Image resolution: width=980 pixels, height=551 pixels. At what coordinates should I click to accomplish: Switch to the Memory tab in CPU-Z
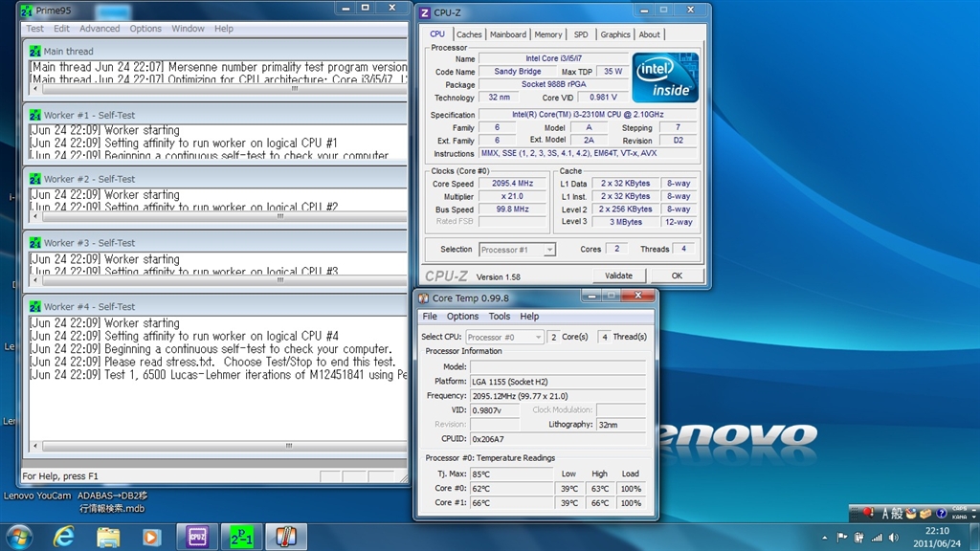pos(547,34)
